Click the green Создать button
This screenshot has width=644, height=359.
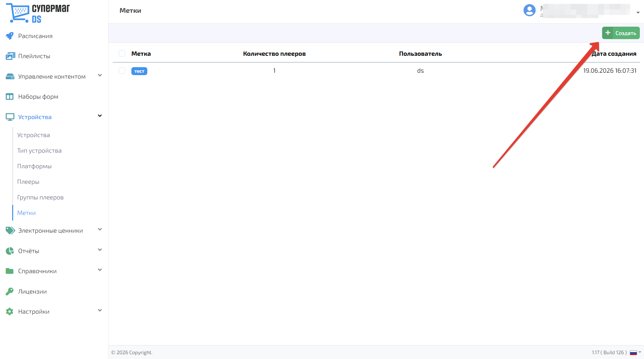click(x=621, y=33)
